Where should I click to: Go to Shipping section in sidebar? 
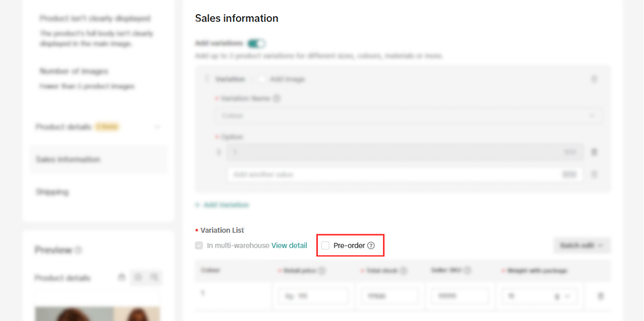[x=52, y=192]
